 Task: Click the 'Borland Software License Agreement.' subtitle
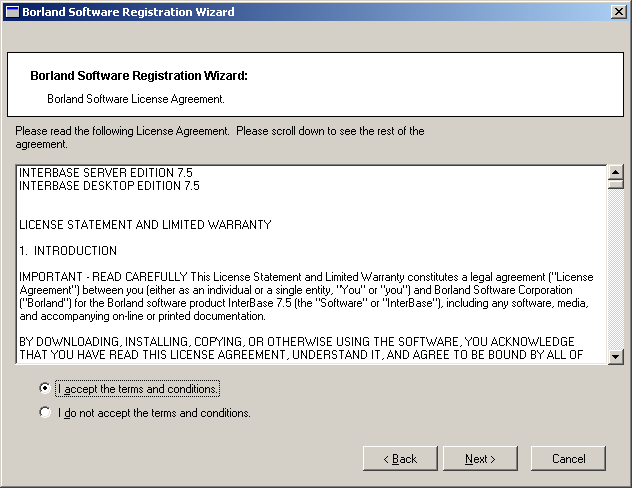136,99
